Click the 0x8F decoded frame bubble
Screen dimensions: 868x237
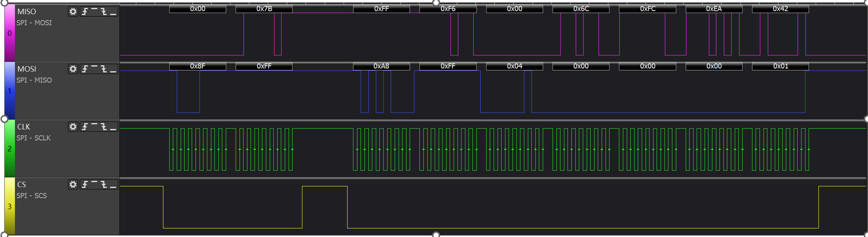click(x=197, y=66)
